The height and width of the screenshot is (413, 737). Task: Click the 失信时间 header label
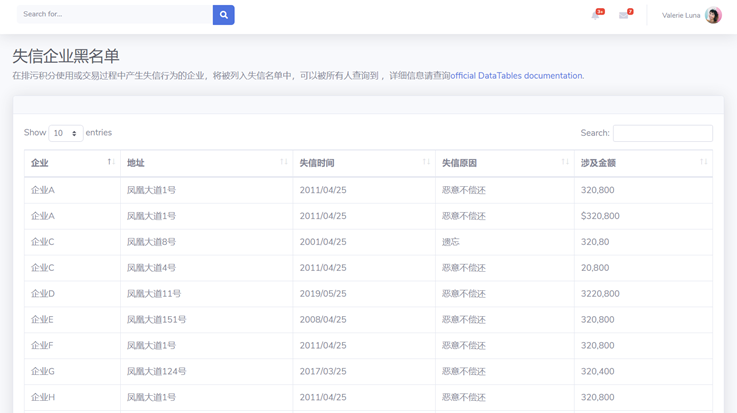(317, 163)
